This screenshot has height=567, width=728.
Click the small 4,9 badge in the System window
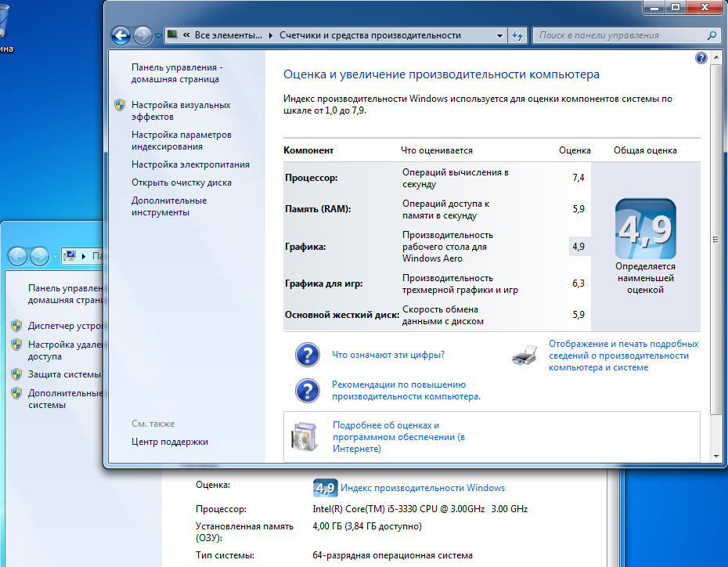[x=325, y=488]
